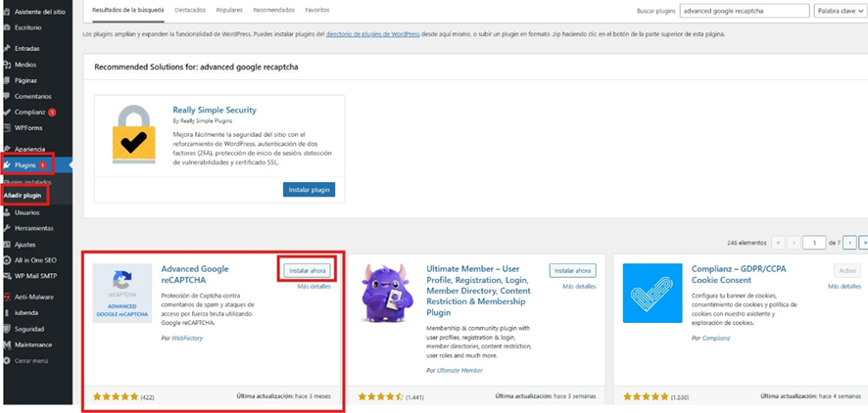Click the iubenda icon in sidebar
The width and height of the screenshot is (868, 413).
click(x=7, y=313)
